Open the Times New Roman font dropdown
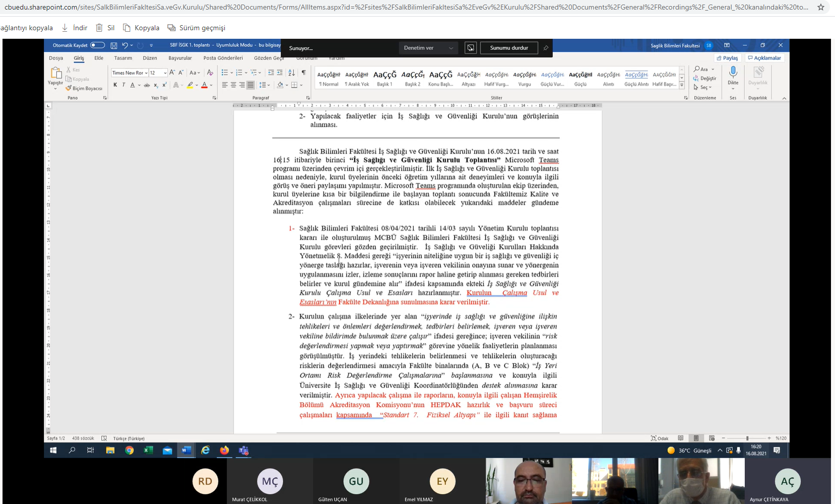Viewport: 835px width, 504px height. point(130,73)
